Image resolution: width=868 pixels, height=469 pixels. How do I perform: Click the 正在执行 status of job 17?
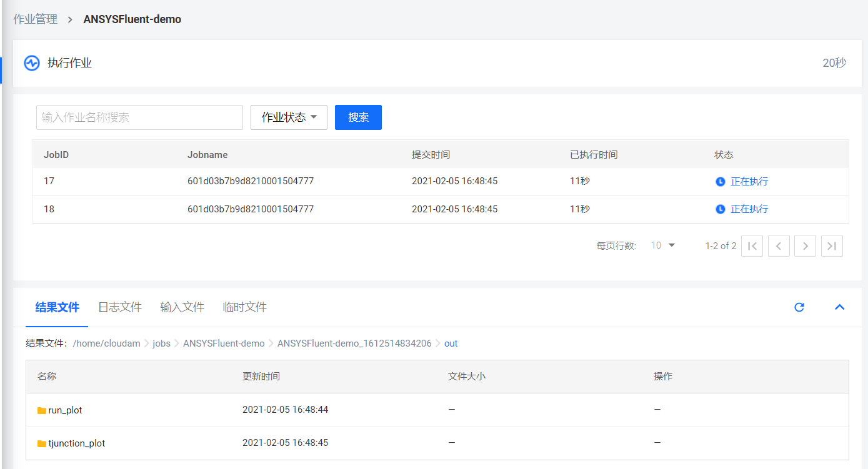click(749, 182)
